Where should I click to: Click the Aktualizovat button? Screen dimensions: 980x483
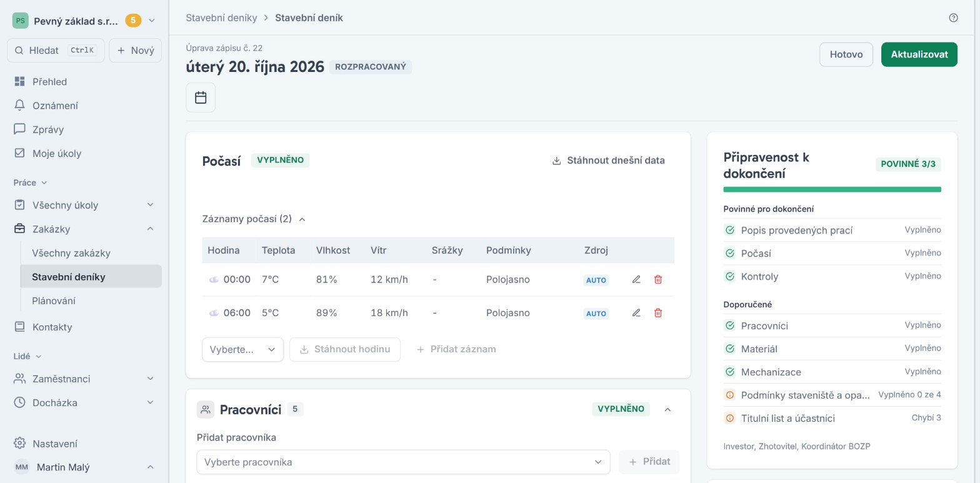pos(919,54)
